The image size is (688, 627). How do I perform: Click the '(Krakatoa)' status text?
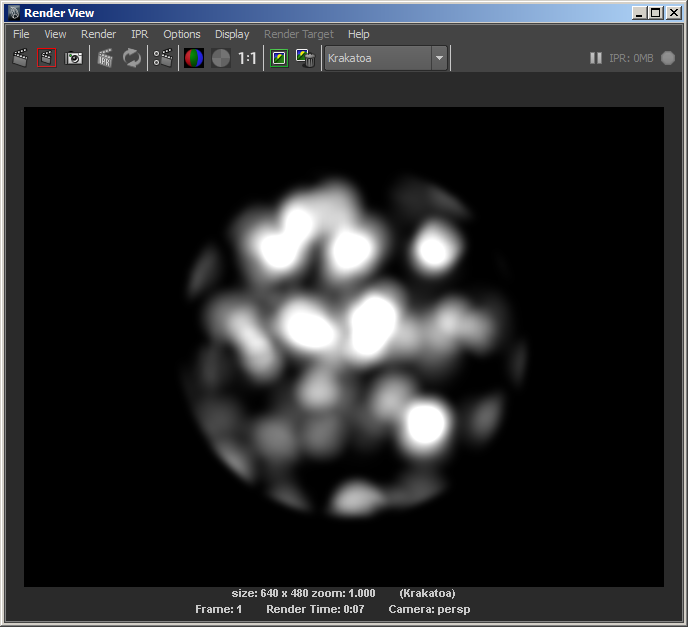click(x=427, y=593)
